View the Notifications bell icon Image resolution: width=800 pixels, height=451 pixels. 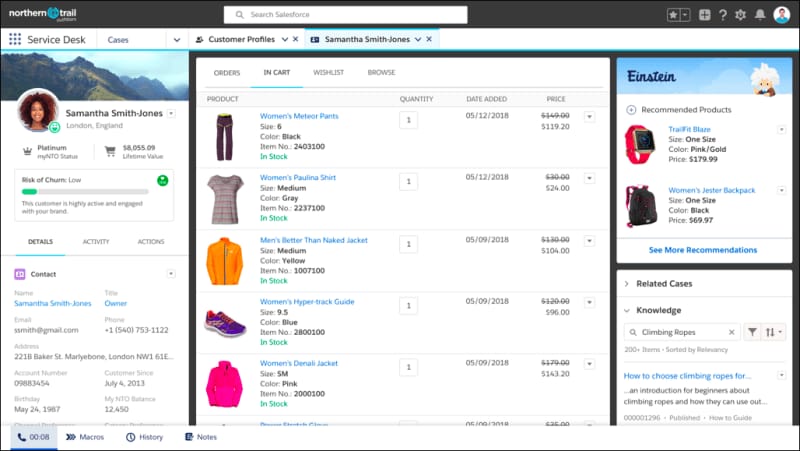point(760,15)
